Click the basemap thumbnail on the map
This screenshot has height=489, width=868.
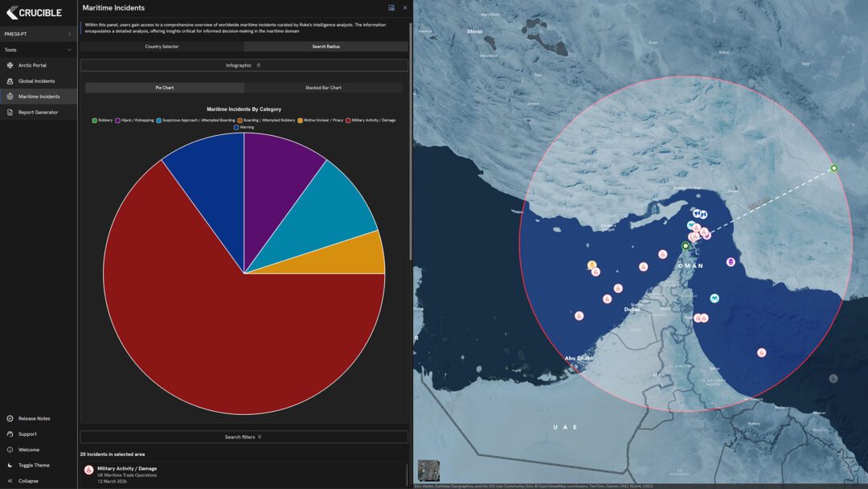point(428,471)
